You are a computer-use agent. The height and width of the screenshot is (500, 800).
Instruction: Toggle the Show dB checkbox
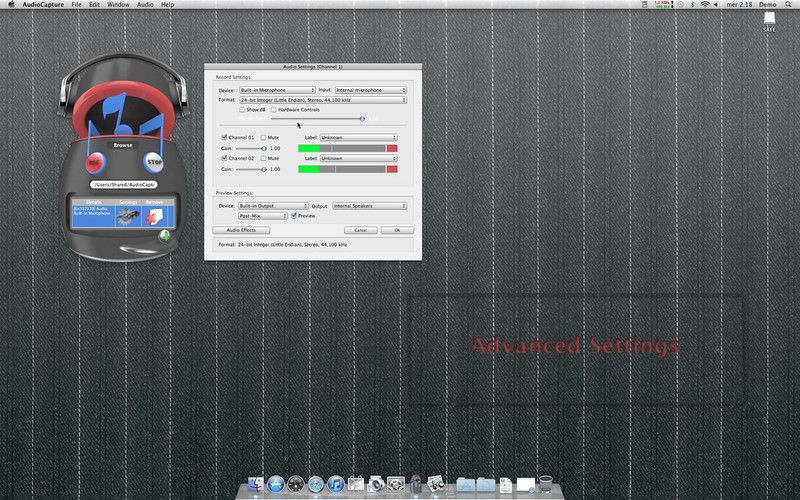click(242, 110)
